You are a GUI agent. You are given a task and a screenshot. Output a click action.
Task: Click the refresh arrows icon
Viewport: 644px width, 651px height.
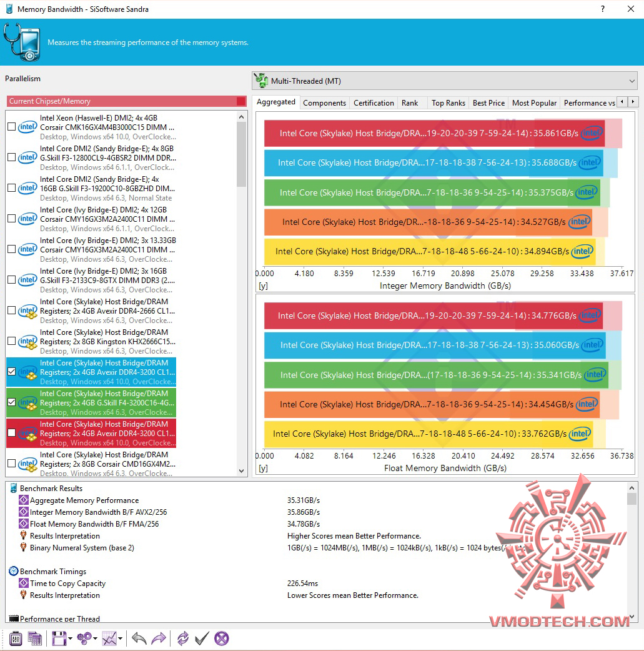[182, 638]
